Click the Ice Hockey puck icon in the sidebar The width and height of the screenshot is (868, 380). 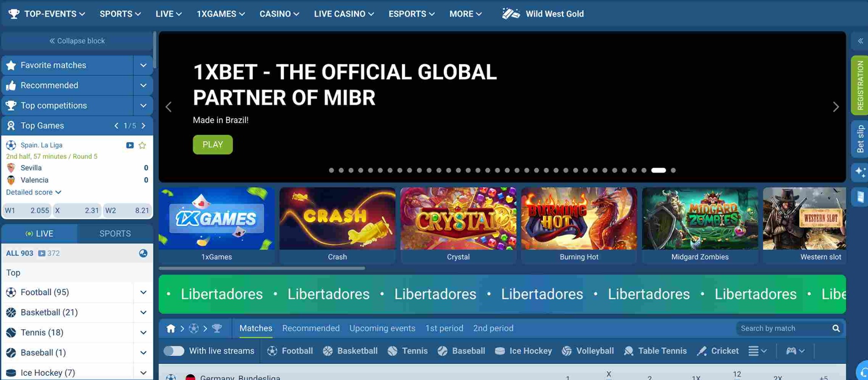tap(11, 373)
